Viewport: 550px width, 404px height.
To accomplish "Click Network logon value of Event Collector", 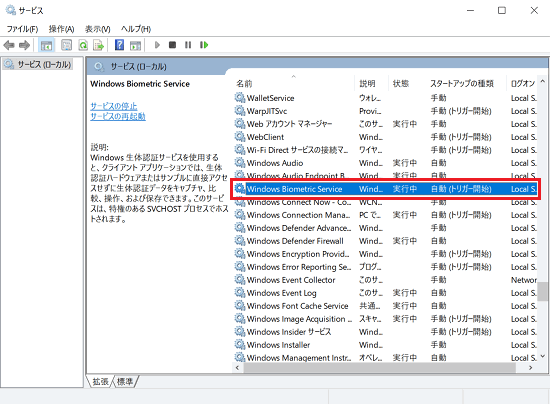I will [x=524, y=280].
